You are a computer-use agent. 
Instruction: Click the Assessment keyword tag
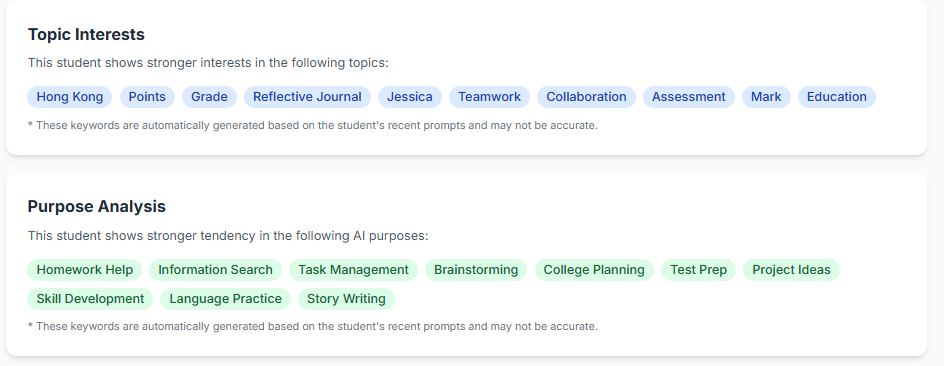[689, 97]
